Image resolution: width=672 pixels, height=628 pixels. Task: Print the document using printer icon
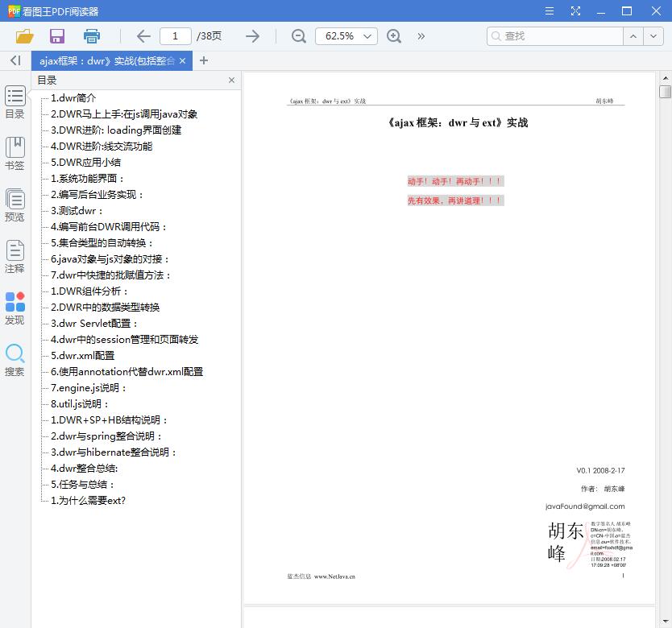point(91,36)
